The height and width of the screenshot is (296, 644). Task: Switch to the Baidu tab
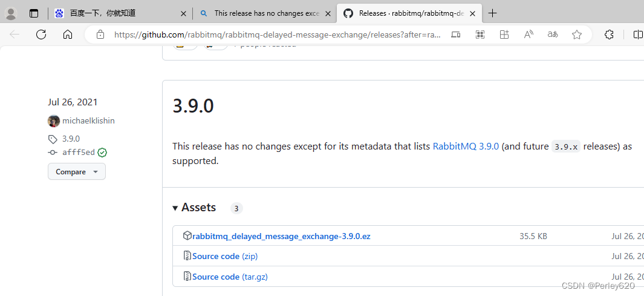(119, 13)
